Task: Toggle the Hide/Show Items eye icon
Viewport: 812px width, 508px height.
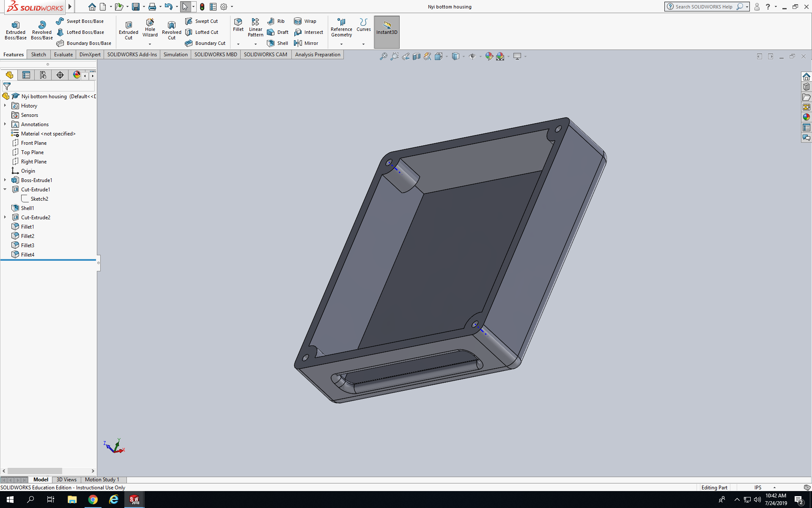Action: (x=472, y=56)
